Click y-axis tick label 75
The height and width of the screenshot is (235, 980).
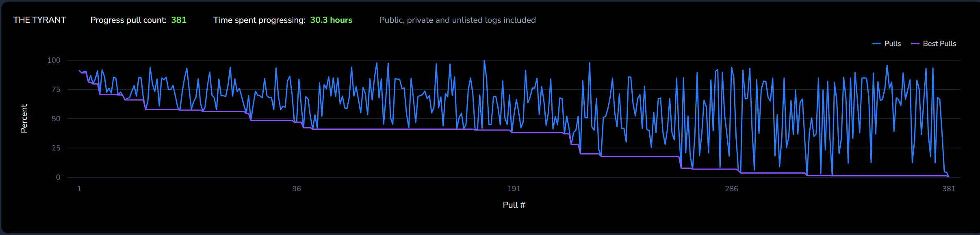56,89
